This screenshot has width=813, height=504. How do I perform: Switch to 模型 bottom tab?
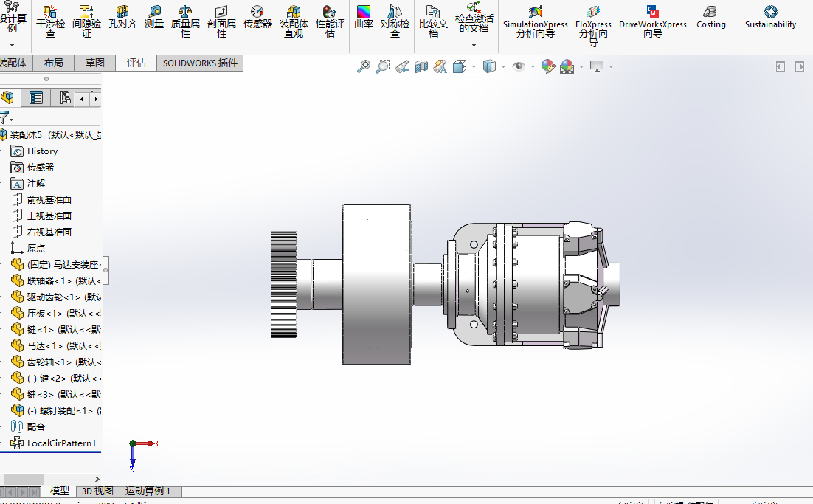(x=60, y=491)
